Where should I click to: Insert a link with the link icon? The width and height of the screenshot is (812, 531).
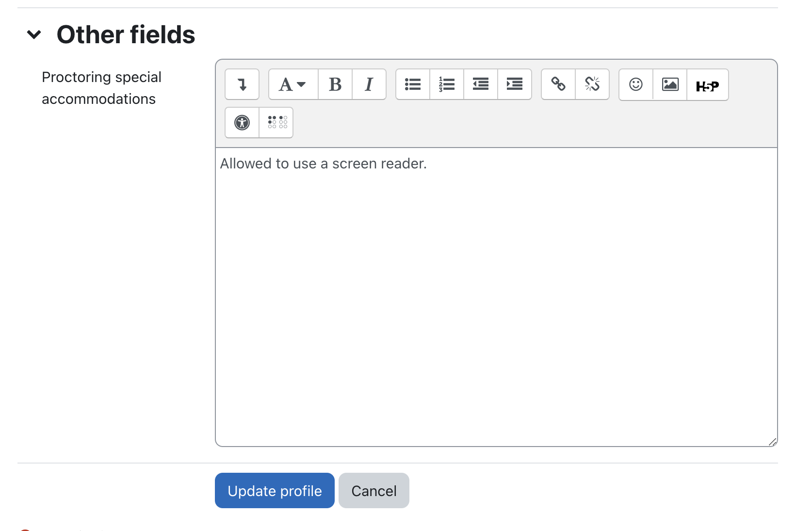558,84
